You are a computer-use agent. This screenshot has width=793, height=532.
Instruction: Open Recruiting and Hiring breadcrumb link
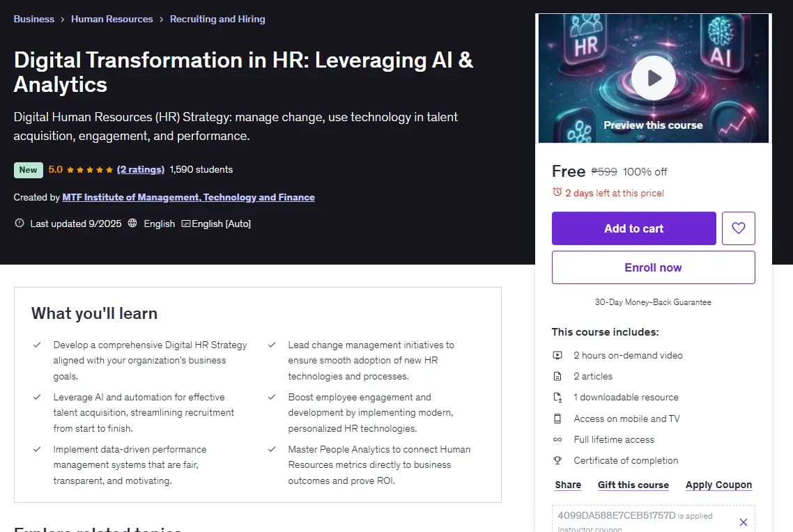pos(217,19)
